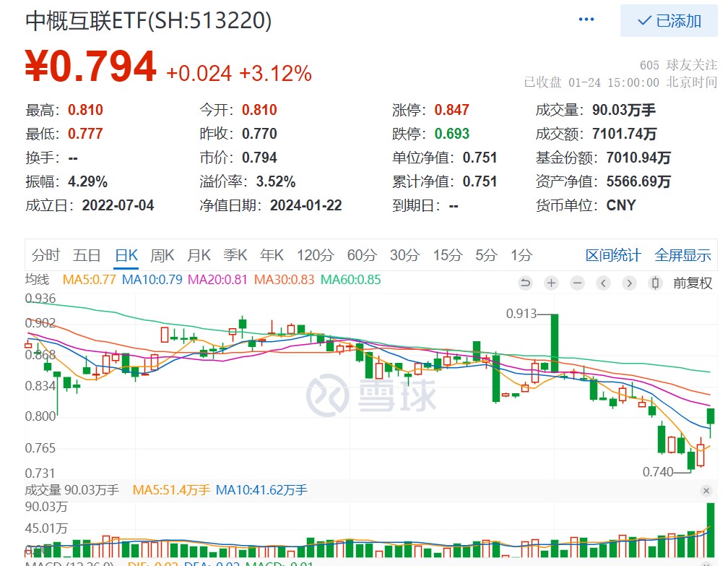Open the 前复权 adjustment dropdown
Screen dimensions: 728x566
[x=692, y=283]
